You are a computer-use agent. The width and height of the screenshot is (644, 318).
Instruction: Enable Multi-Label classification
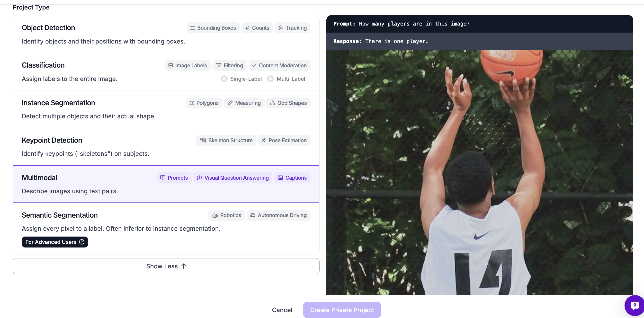[271, 79]
